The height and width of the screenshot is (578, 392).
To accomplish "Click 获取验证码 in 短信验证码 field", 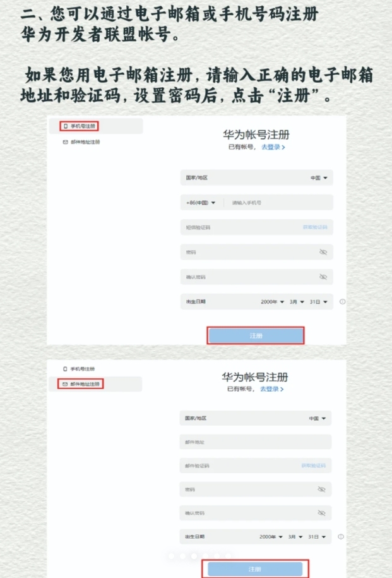I will [x=315, y=227].
